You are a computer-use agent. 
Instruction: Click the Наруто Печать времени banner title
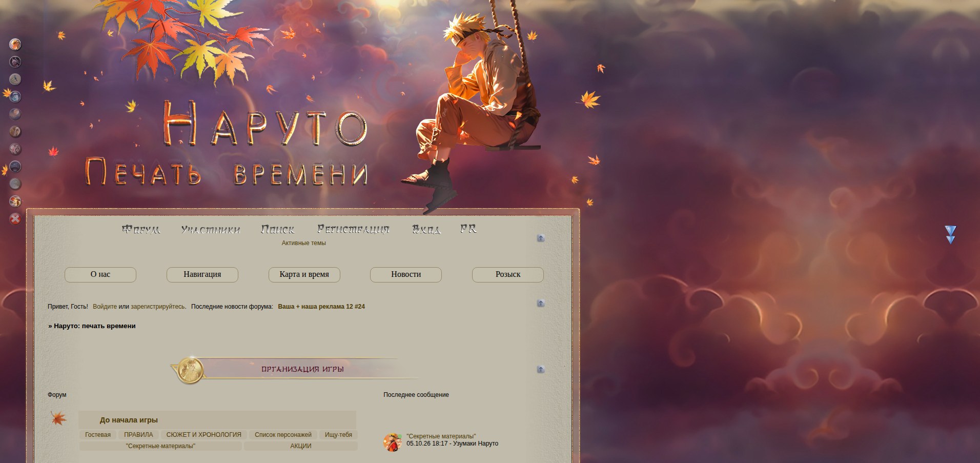coord(226,144)
